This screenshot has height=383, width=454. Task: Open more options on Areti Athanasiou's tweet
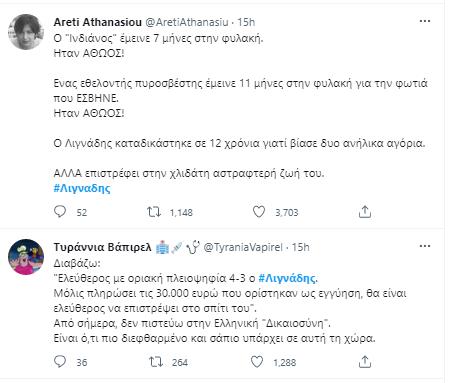(x=425, y=21)
